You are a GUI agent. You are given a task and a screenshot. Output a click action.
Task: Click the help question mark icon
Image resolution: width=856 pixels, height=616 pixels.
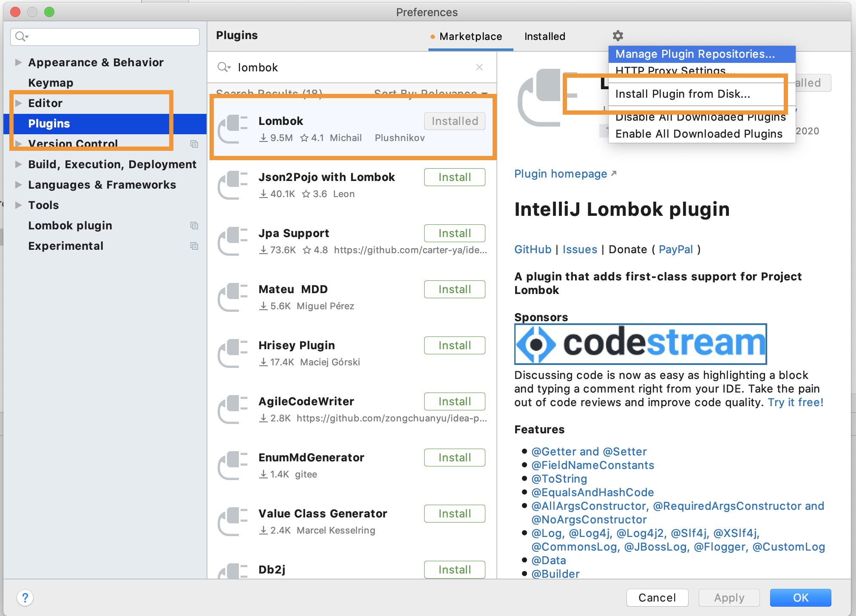(26, 597)
